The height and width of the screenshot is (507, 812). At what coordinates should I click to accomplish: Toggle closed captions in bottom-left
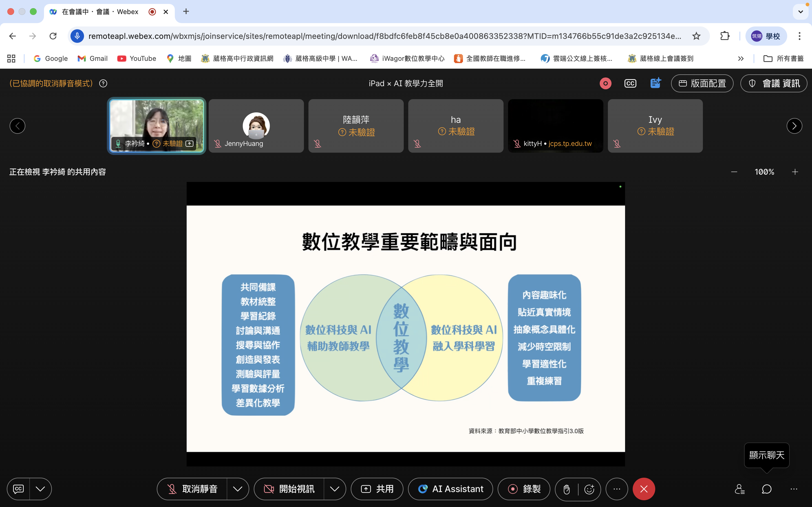18,489
